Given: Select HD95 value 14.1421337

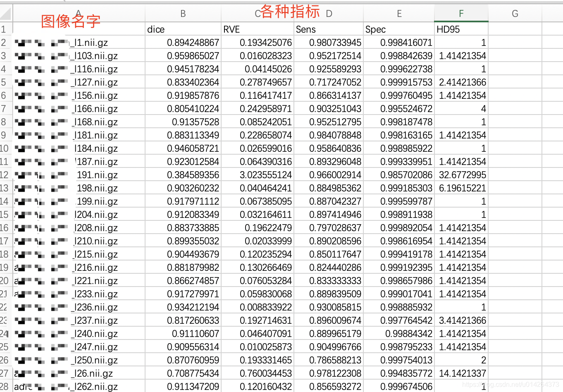Looking at the screenshot, I should [x=461, y=373].
